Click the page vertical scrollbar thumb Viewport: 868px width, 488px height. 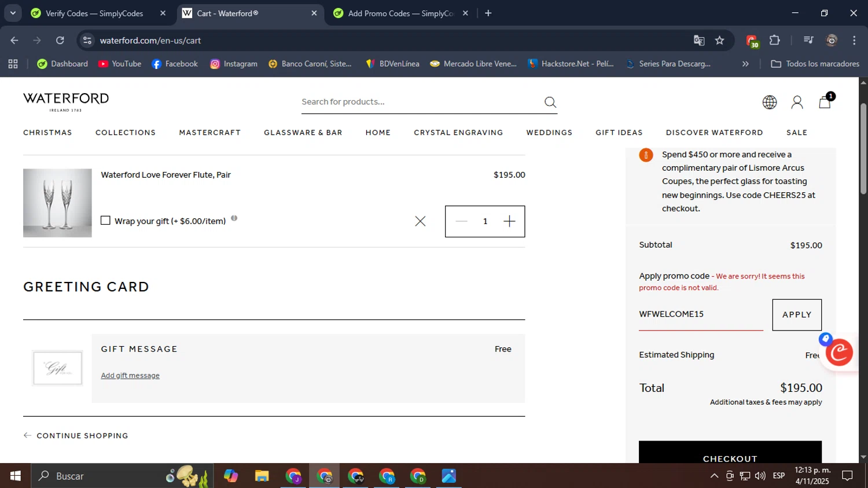click(863, 148)
